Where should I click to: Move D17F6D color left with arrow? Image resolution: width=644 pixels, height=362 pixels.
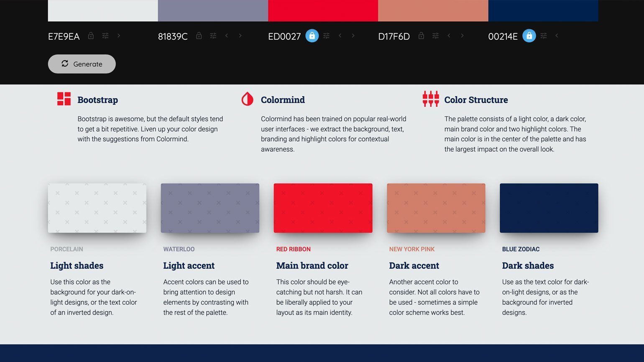point(449,36)
